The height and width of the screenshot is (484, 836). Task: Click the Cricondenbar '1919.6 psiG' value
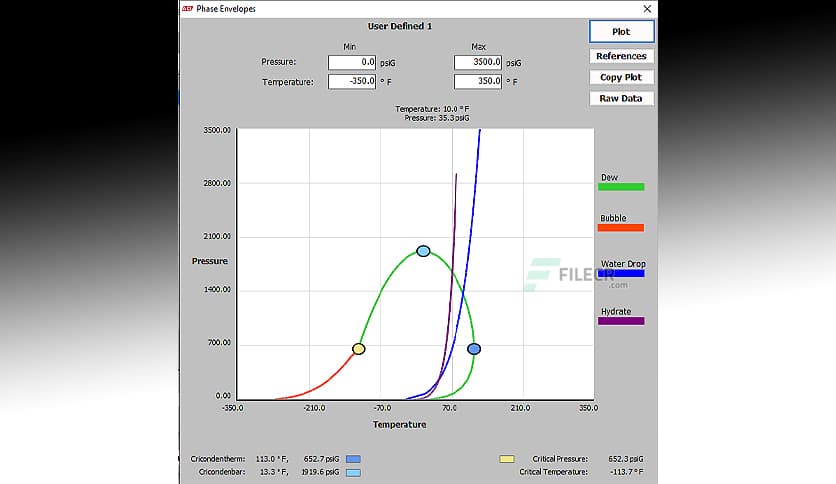pos(320,472)
